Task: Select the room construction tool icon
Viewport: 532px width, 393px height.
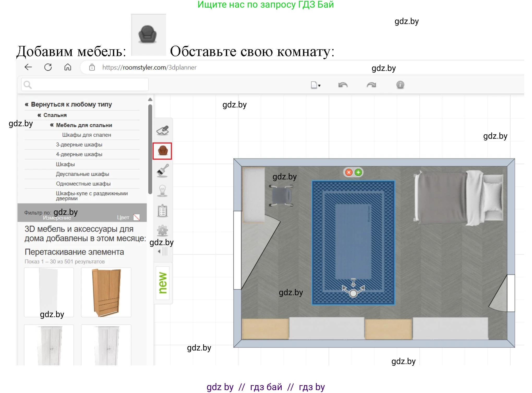Action: pos(162,130)
